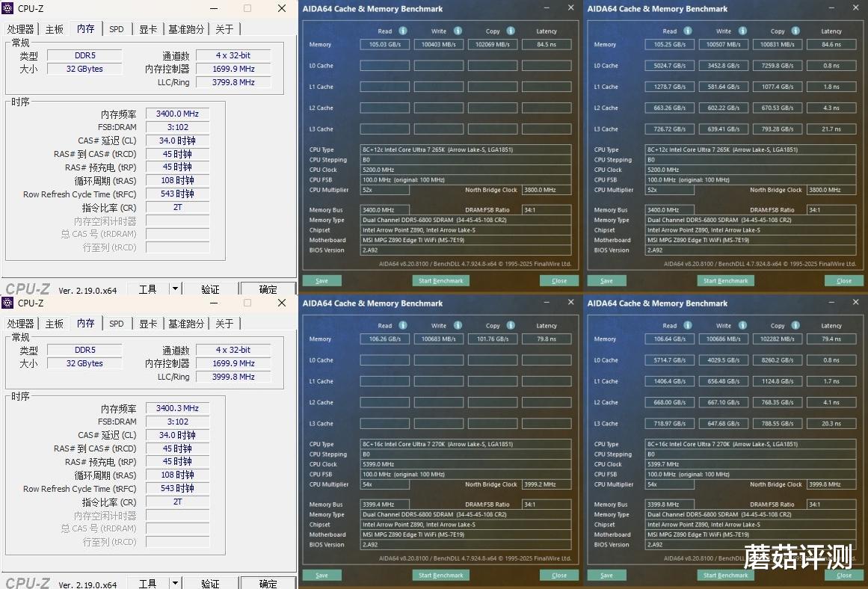Click Read info icon in 79.4 ns AIDA64 window
This screenshot has width=868, height=589.
coord(688,325)
